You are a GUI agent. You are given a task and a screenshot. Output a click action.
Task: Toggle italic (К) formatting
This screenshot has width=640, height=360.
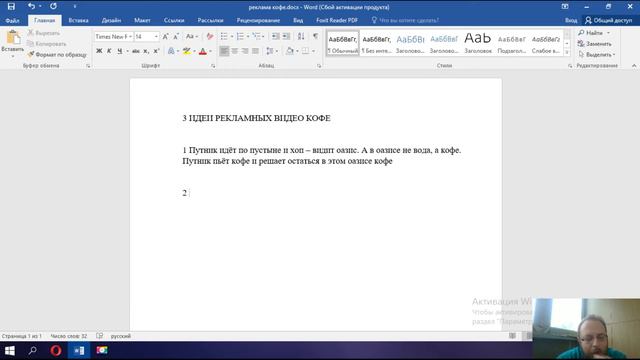click(x=109, y=51)
